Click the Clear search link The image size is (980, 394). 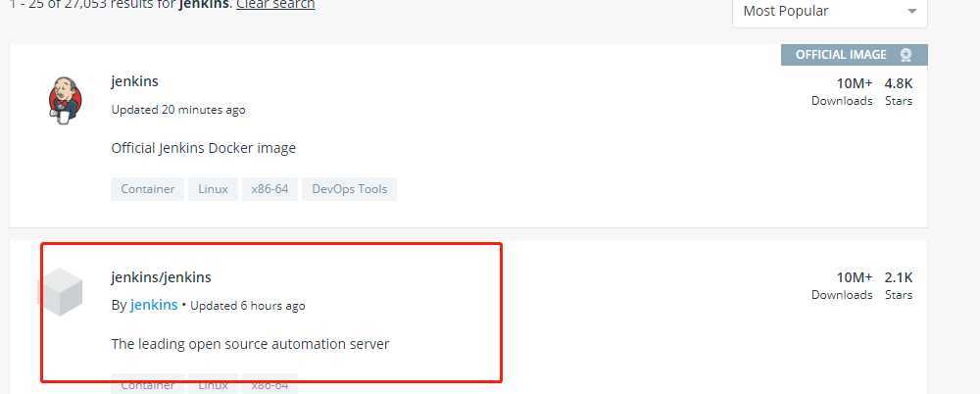click(275, 4)
